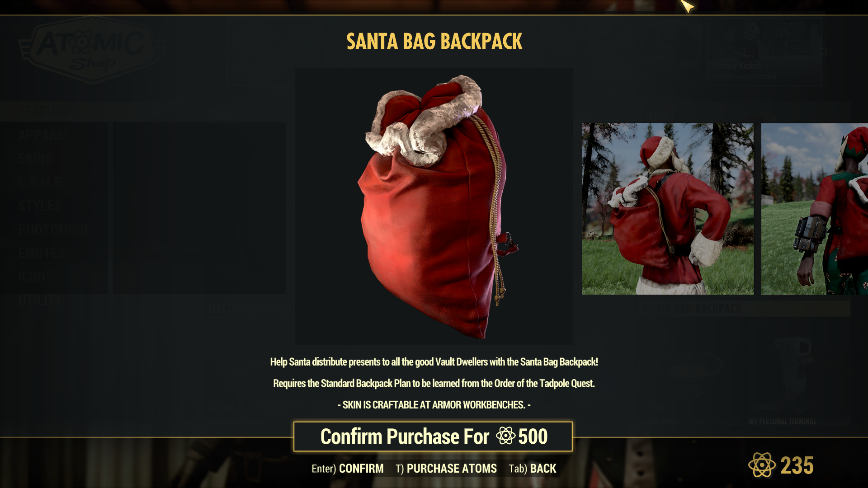
Task: Click the Santa Bag Backpack title
Action: pyautogui.click(x=434, y=42)
